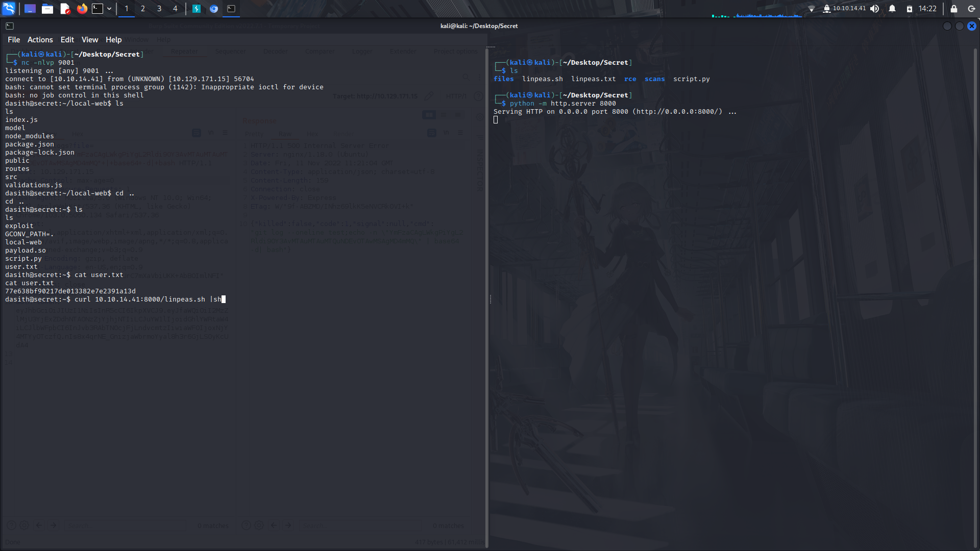Toggle search options beside the Request search field
The width and height of the screenshot is (980, 551).
[x=24, y=524]
